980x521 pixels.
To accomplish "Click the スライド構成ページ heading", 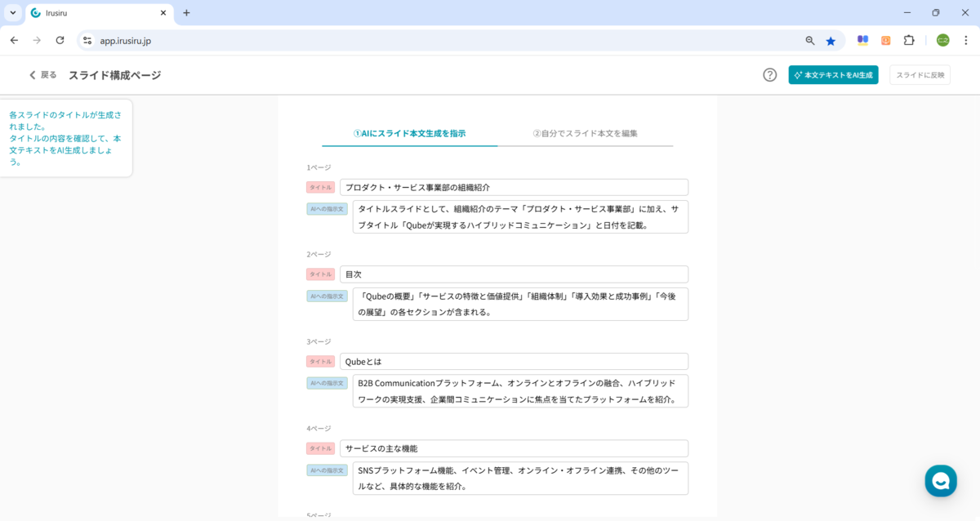I will click(x=114, y=75).
